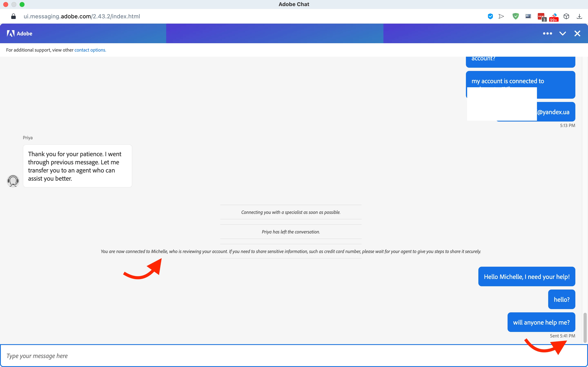Click the URL in the address bar
588x367 pixels.
coord(82,16)
